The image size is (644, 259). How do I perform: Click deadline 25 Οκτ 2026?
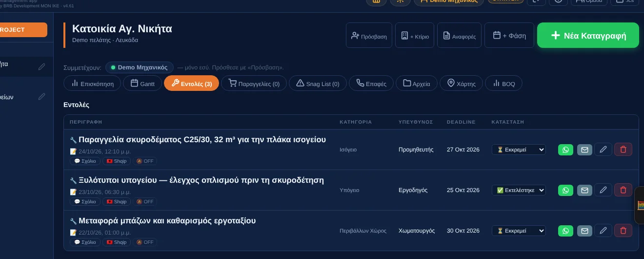(x=463, y=190)
